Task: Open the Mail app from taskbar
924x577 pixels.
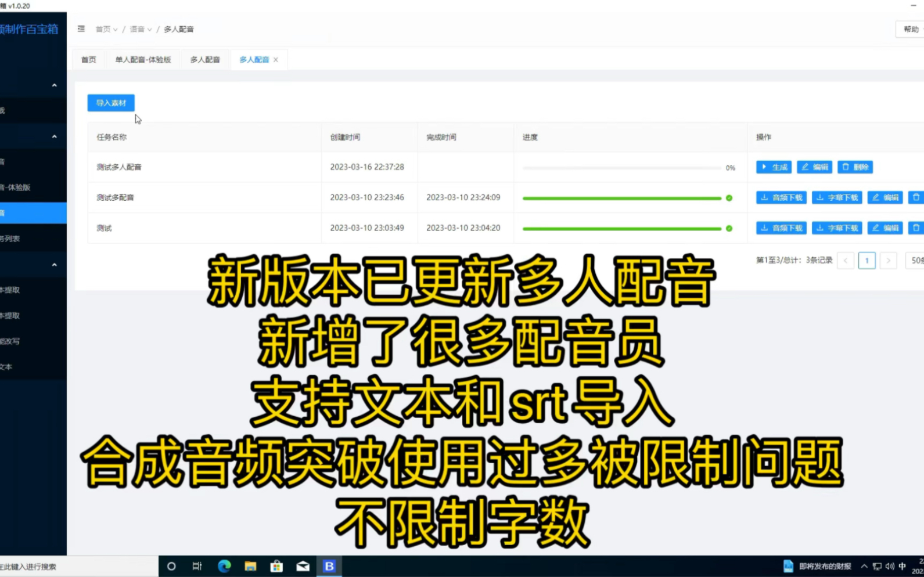Action: click(303, 566)
